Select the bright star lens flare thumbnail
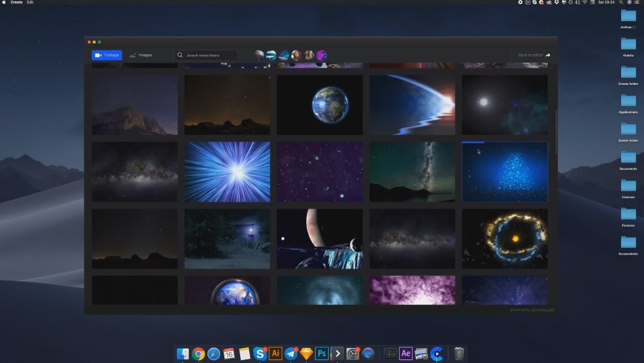644x363 pixels. [x=505, y=105]
